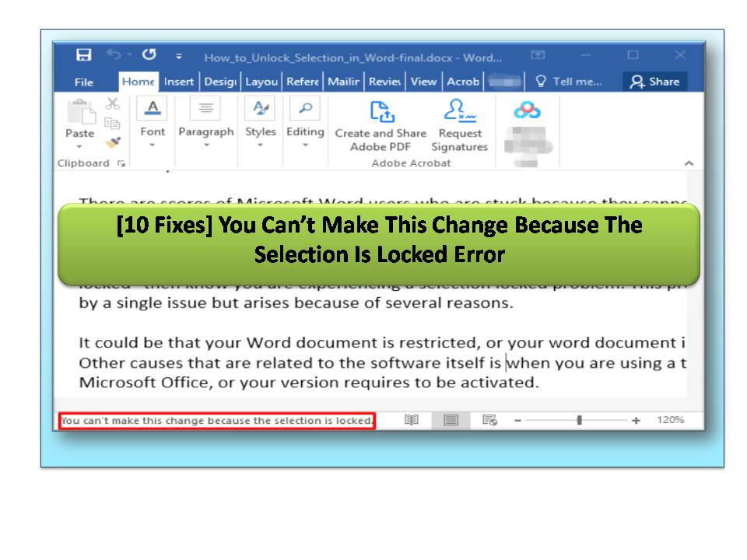This screenshot has width=747, height=560.
Task: Switch to Read Mode view icon
Action: tap(412, 420)
